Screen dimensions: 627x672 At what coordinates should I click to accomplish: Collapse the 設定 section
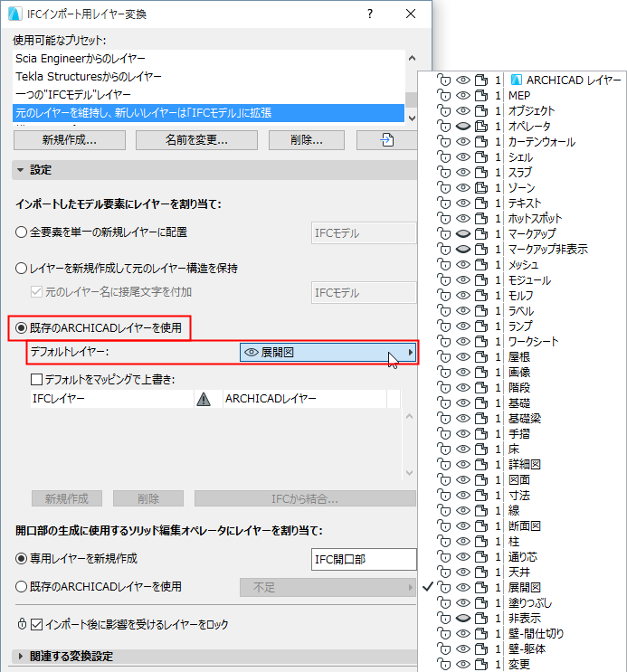[x=20, y=170]
